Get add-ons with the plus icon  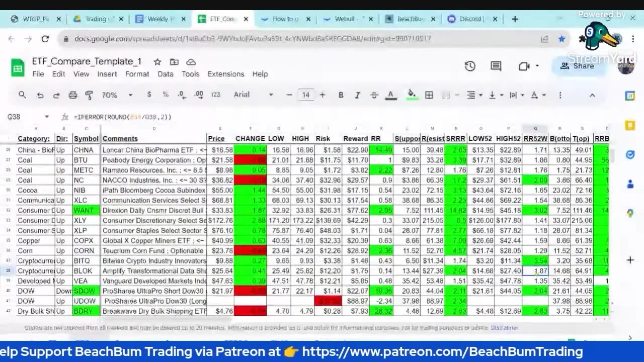pos(630,260)
